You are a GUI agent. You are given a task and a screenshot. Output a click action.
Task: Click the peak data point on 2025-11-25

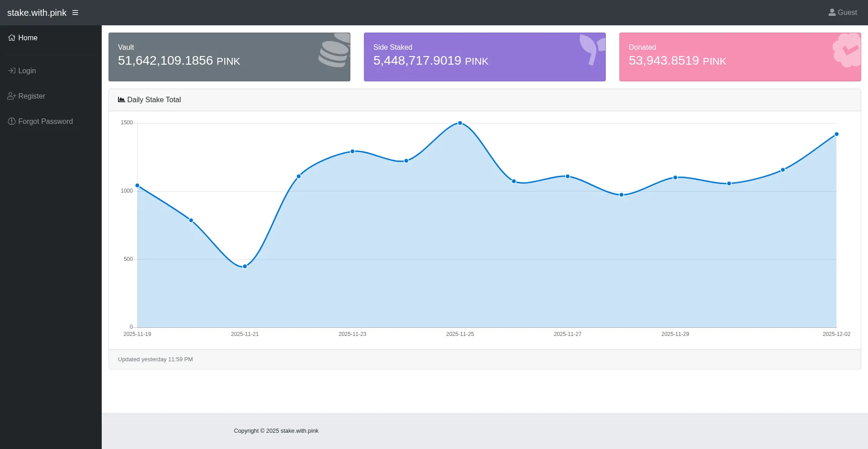pyautogui.click(x=460, y=123)
